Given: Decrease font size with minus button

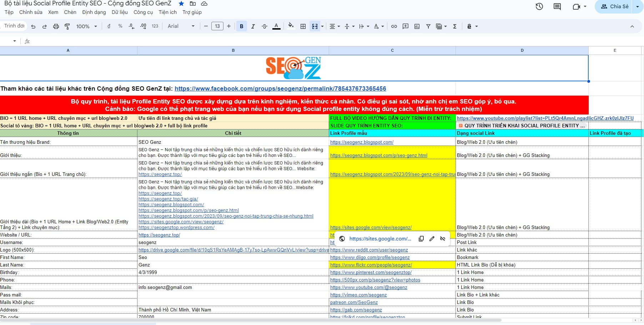Looking at the screenshot, I should point(206,26).
